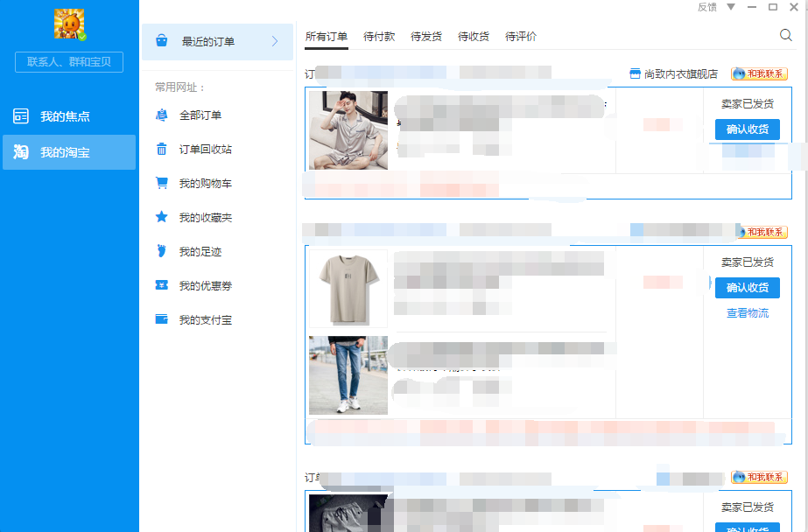Click the 淘 Taobao icon
Viewport: 808px width, 532px height.
point(21,152)
